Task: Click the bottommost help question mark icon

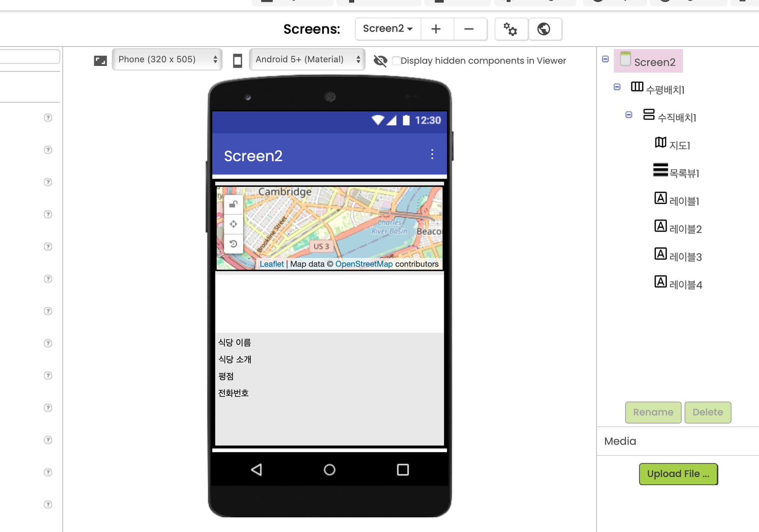Action: click(x=48, y=505)
